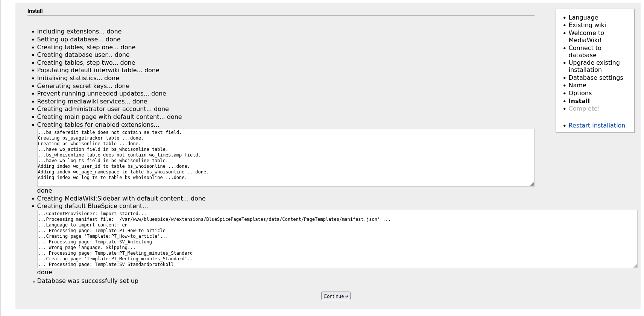Click the Install page heading
Screen dimensions: 644x316
click(35, 11)
